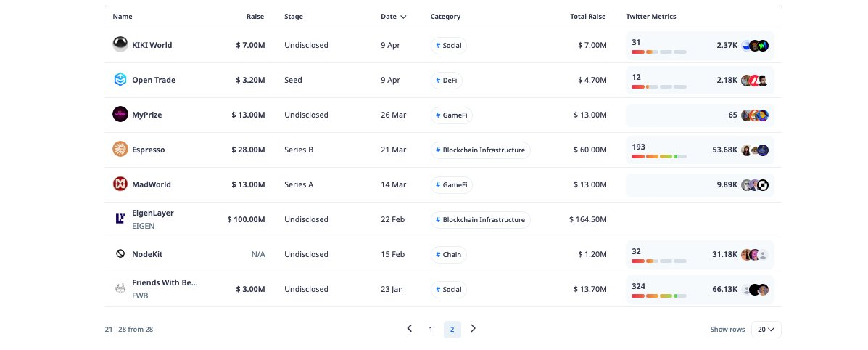Open the Friends With Be... project link
868x350 pixels.
coord(165,283)
